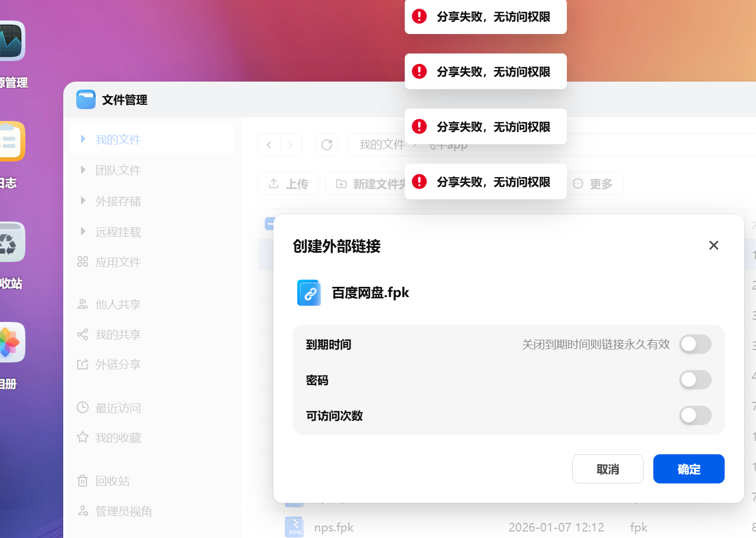Viewport: 756px width, 538px height.
Task: Collapse the 我的文件 section
Action: tap(82, 139)
